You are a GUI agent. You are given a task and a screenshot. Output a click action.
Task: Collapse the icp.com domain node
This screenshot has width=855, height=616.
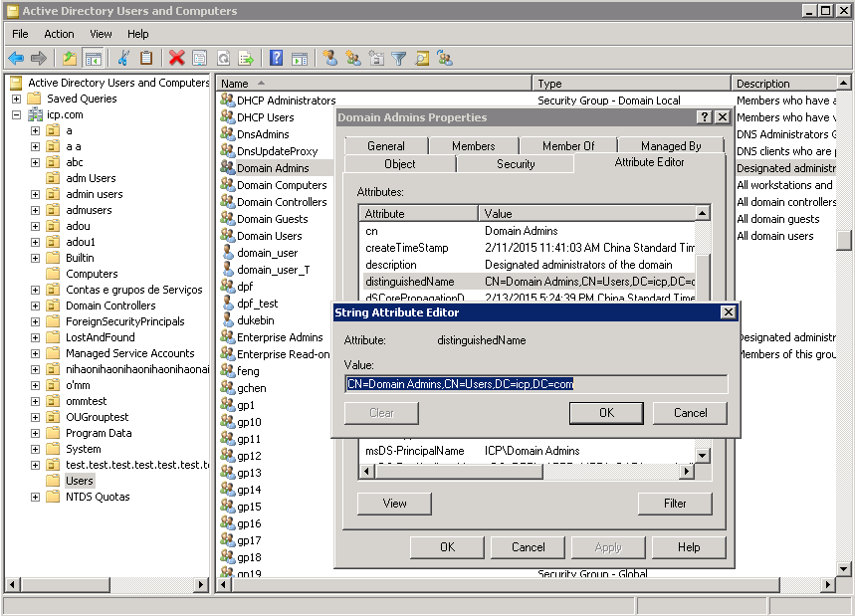pos(16,115)
